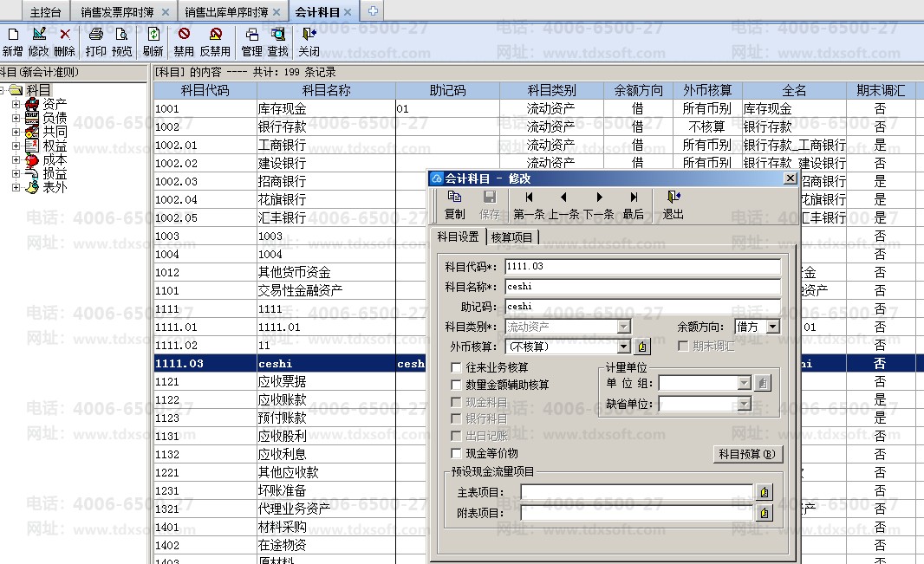
Task: Click the 管理 (manage) toolbar icon
Action: tap(251, 42)
